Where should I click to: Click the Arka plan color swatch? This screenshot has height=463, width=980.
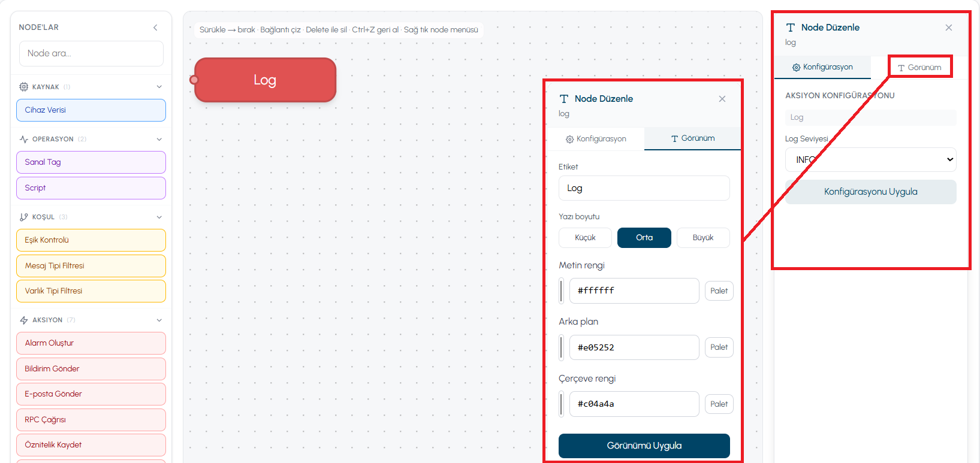coord(562,347)
